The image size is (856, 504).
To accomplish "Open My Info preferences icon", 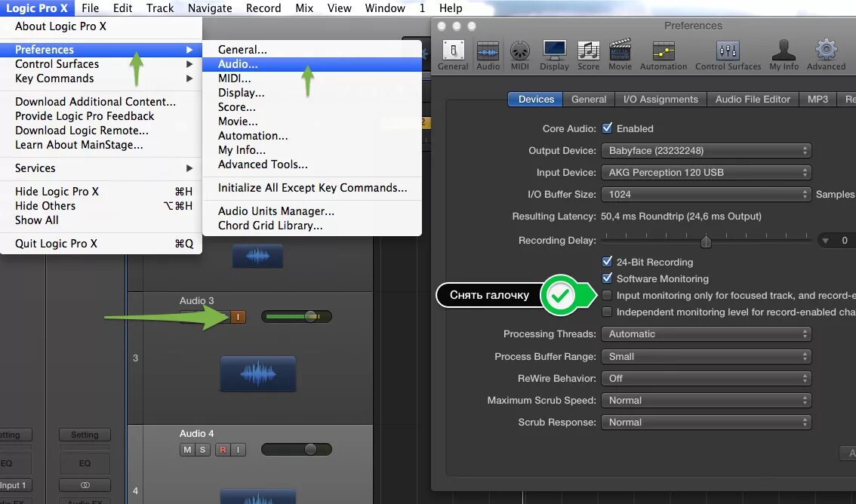I will point(784,55).
